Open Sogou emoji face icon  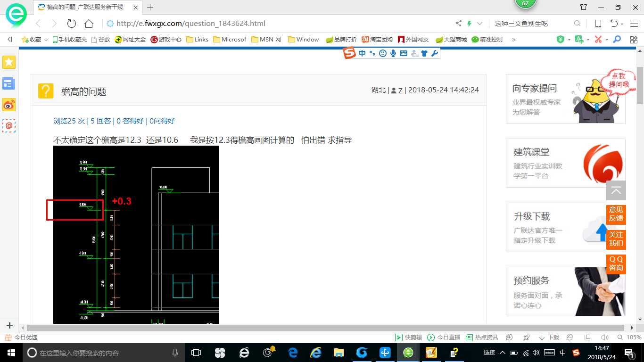click(x=382, y=53)
